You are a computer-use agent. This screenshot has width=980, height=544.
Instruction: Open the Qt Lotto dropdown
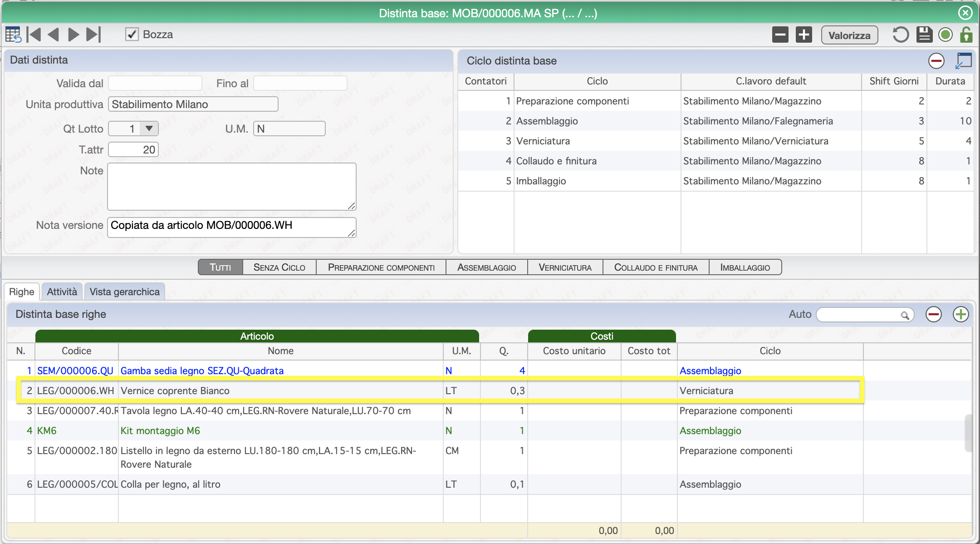pyautogui.click(x=149, y=129)
